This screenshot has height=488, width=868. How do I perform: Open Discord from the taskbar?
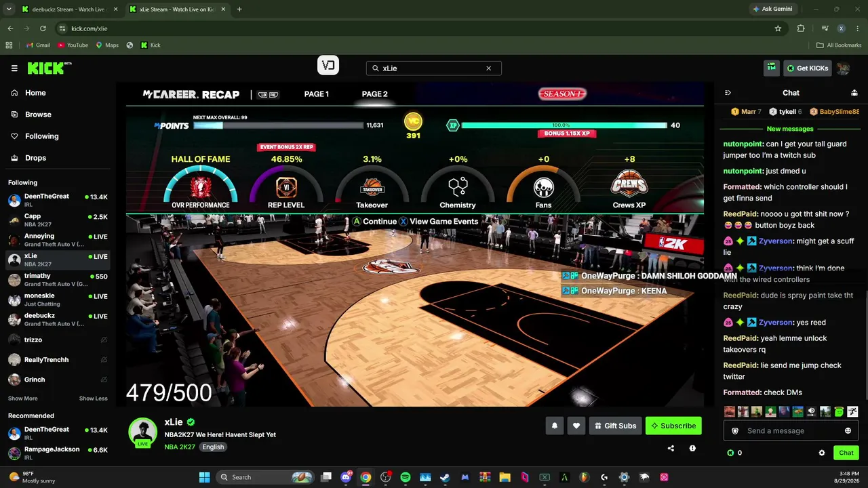[346, 477]
